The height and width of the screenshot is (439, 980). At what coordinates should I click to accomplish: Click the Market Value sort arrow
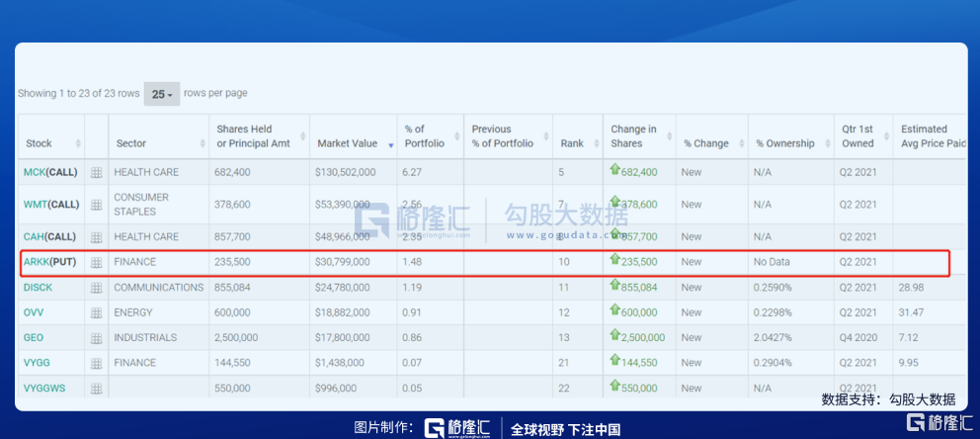391,144
